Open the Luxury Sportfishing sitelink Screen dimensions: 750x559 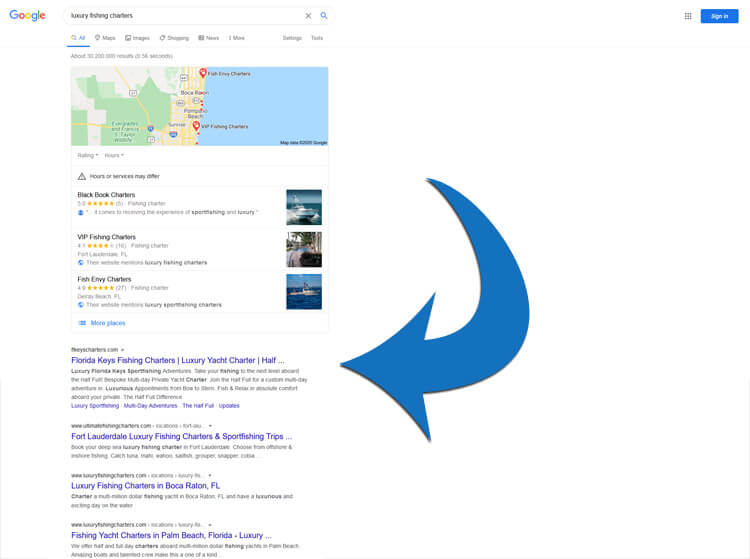pos(95,406)
